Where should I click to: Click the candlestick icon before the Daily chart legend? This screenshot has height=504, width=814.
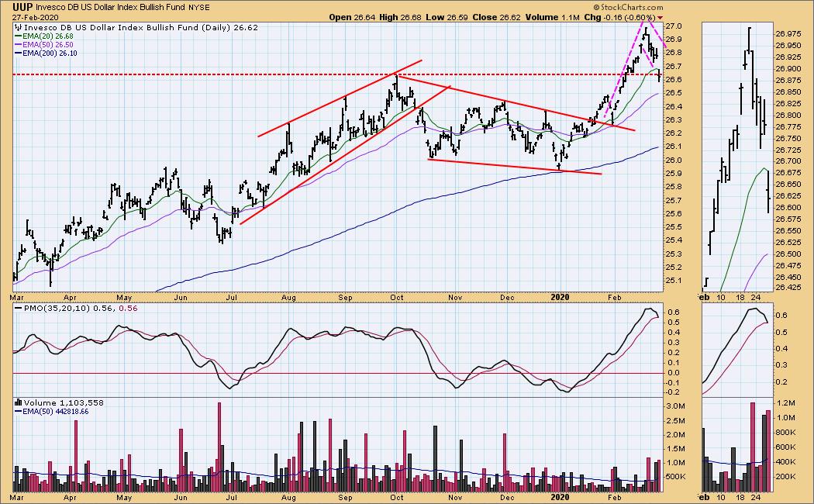18,27
